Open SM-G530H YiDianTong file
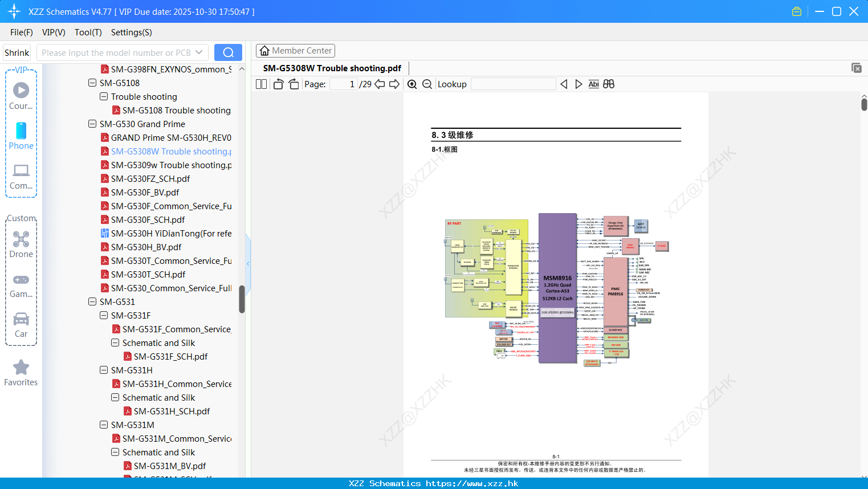 pyautogui.click(x=166, y=233)
